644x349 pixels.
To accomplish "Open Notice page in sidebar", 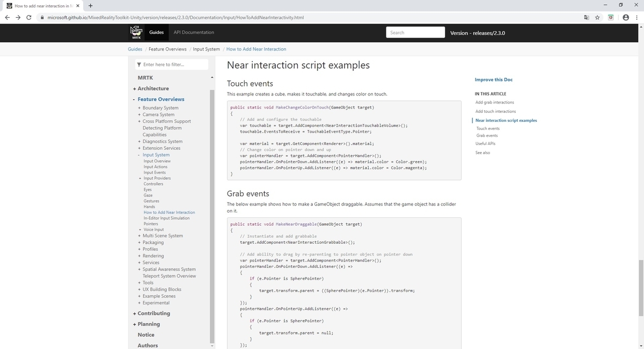I will 146,335.
